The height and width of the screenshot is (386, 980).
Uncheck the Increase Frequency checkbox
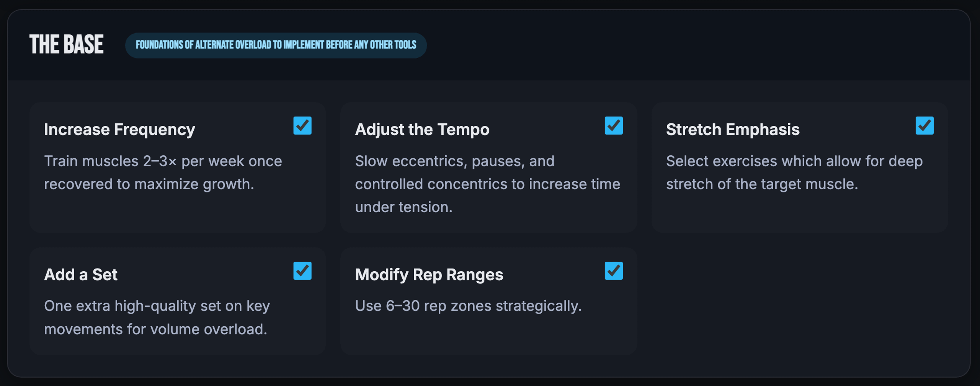click(x=302, y=125)
